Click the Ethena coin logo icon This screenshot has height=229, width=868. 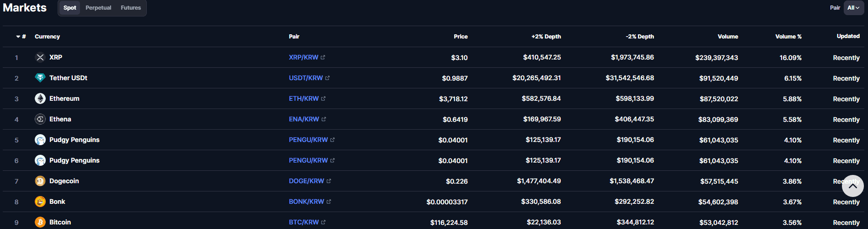[40, 119]
